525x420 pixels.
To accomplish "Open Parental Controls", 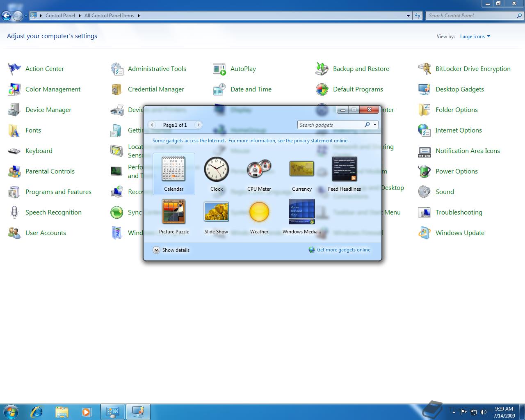I will coord(41,171).
